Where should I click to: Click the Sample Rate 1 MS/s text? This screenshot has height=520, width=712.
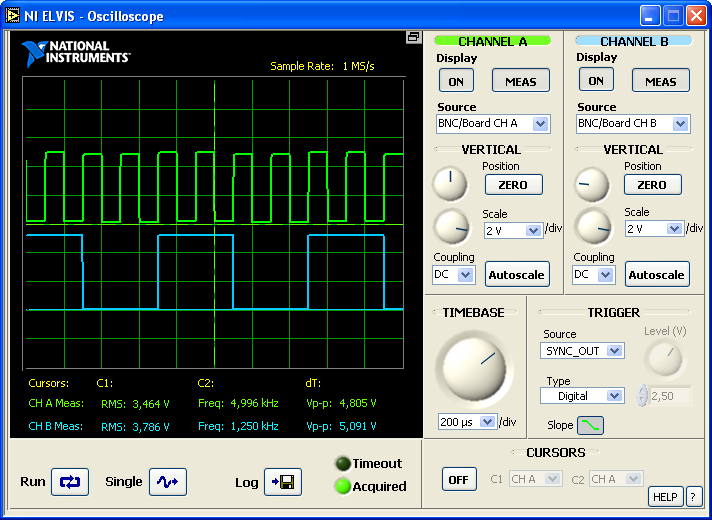322,66
